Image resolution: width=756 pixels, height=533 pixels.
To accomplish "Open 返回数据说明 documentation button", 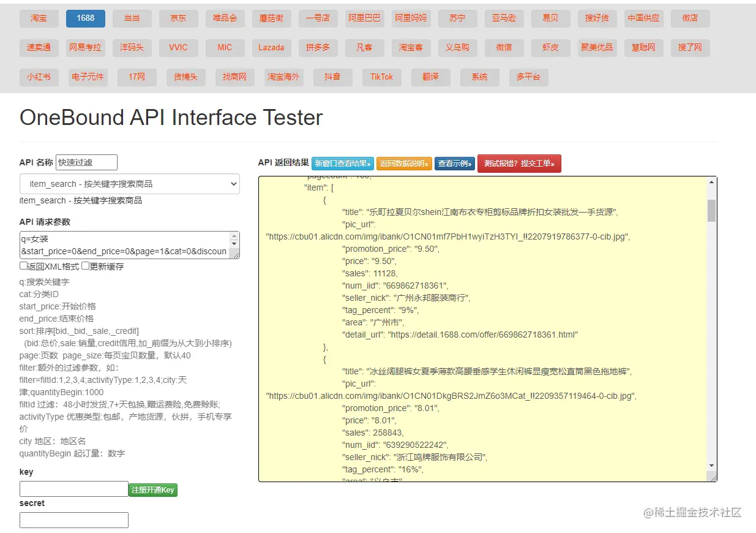I will [404, 164].
